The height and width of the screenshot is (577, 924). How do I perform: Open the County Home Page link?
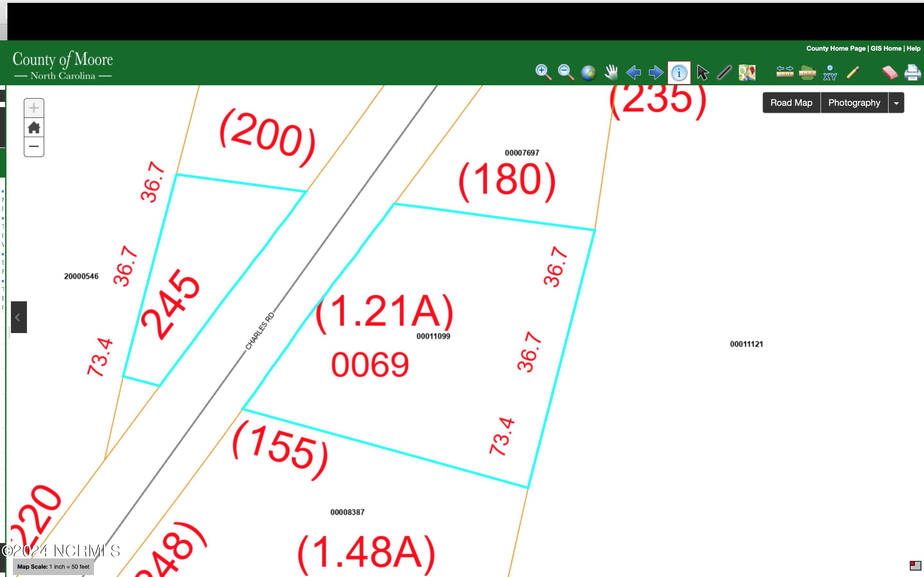click(x=835, y=48)
